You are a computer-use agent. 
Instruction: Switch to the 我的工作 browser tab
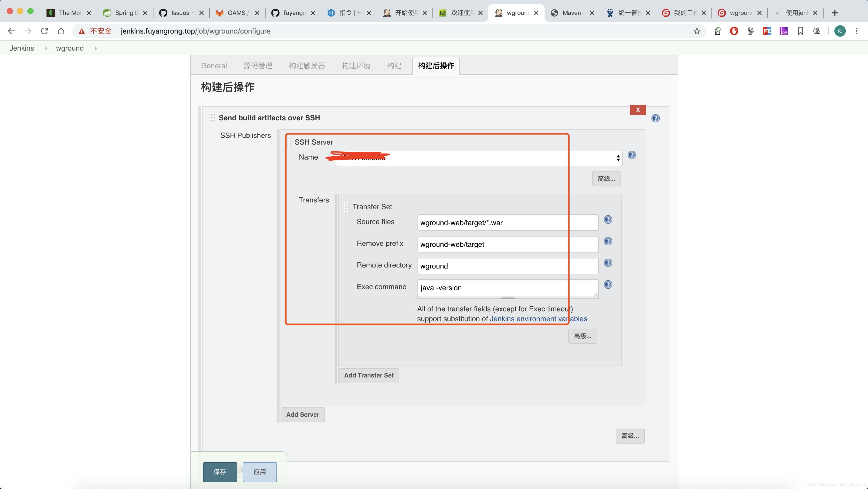[684, 13]
